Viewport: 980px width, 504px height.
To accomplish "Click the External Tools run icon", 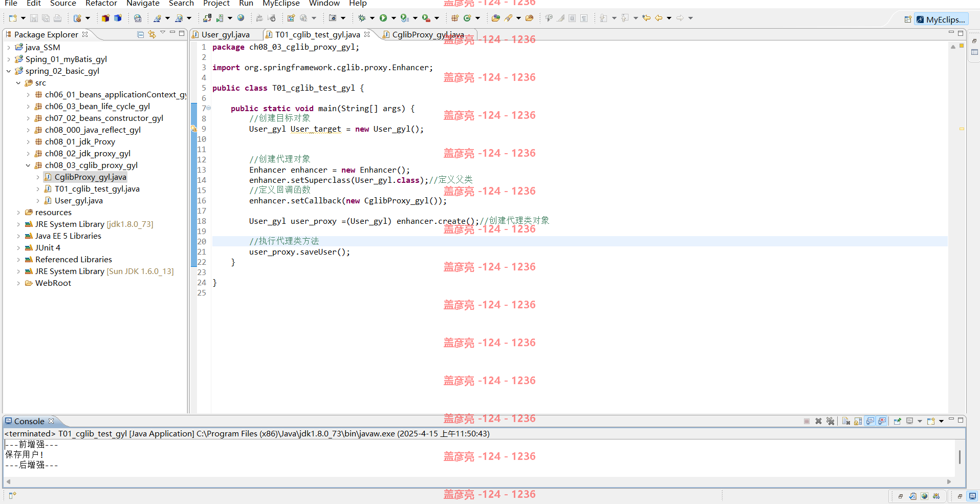I will pyautogui.click(x=426, y=18).
